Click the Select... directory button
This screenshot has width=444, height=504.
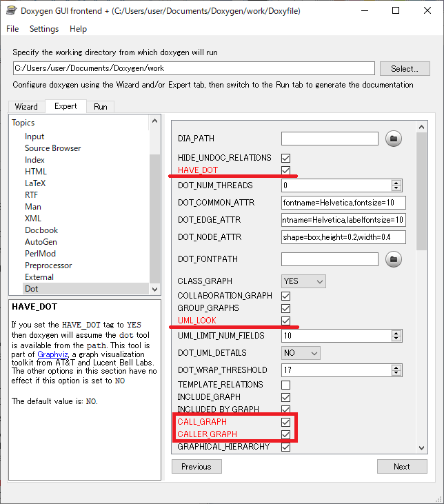tap(404, 69)
